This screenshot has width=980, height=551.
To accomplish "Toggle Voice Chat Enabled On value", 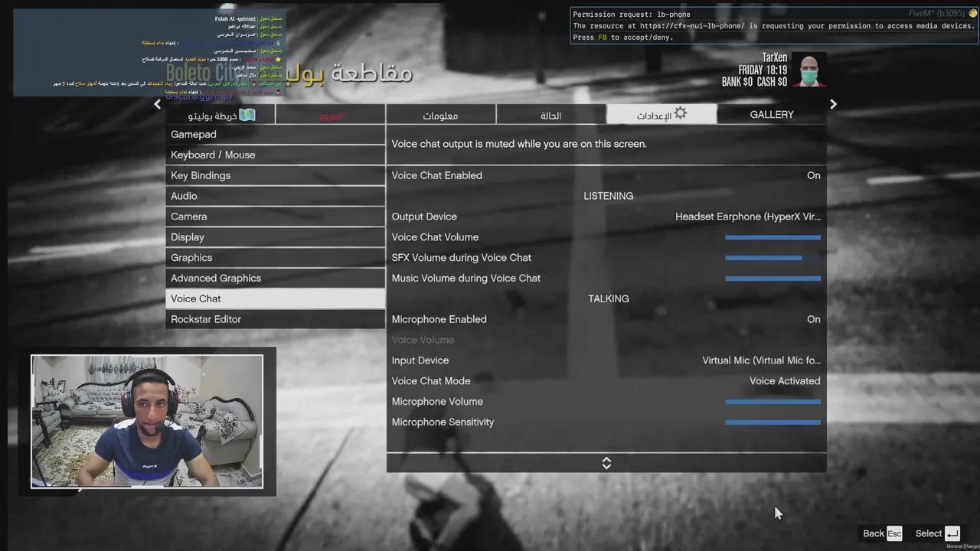I will pos(813,175).
